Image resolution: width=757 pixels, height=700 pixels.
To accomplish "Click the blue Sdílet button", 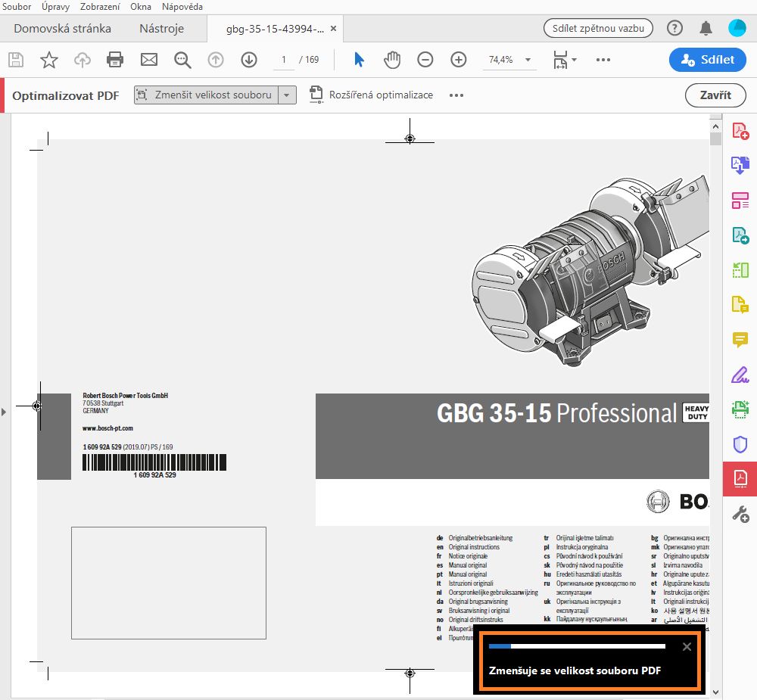I will [x=708, y=59].
